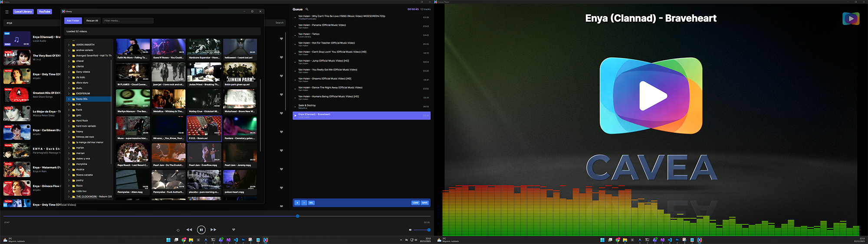Toggle the repeat icon in playback controls
Image resolution: width=868 pixels, height=244 pixels.
pyautogui.click(x=178, y=230)
